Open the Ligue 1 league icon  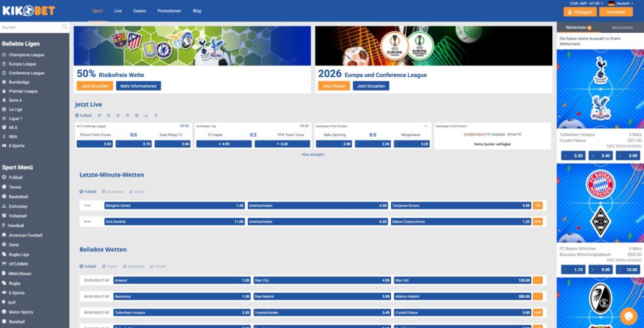pos(4,118)
